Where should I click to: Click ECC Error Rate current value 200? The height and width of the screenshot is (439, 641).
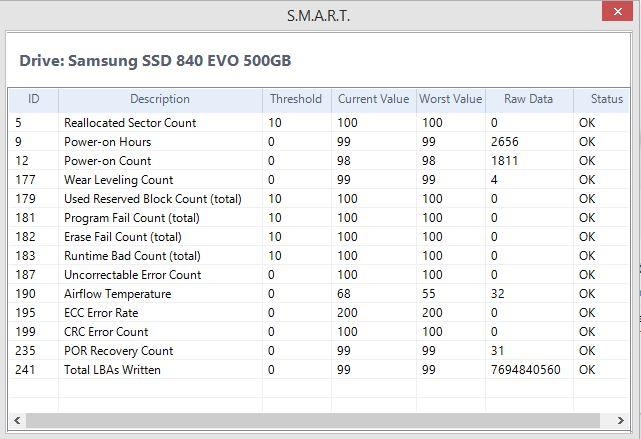pyautogui.click(x=347, y=313)
